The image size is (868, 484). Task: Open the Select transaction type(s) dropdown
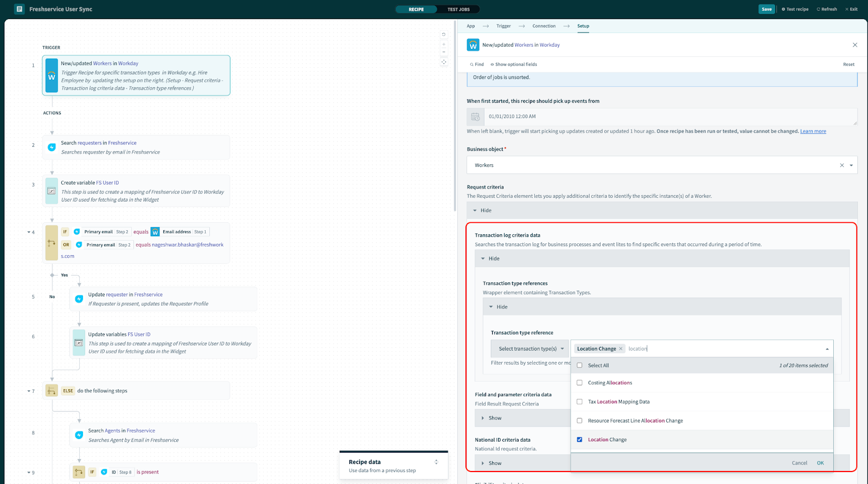531,349
